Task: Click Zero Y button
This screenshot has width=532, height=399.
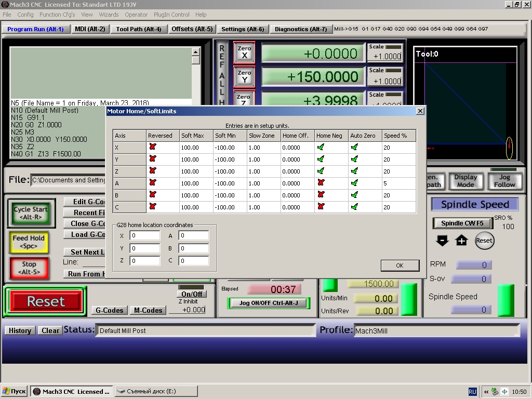Action: (244, 77)
